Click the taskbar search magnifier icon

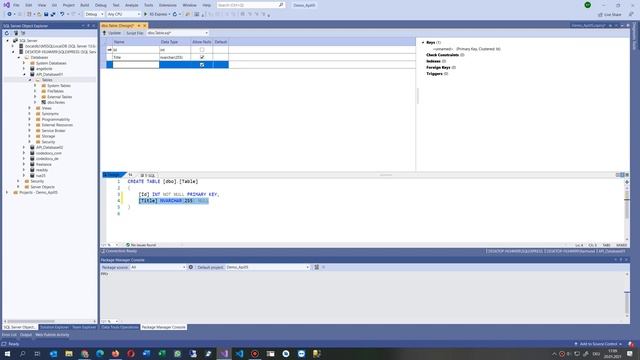tap(22, 353)
